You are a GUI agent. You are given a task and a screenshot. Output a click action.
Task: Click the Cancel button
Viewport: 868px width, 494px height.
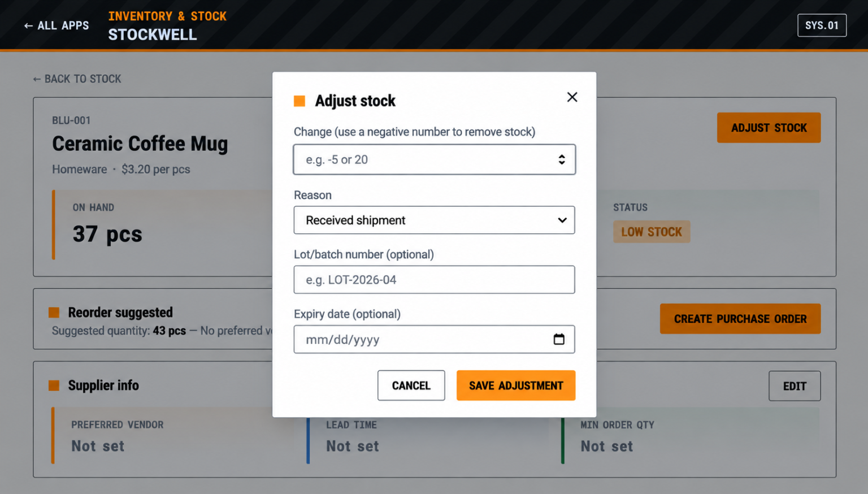[x=411, y=385]
